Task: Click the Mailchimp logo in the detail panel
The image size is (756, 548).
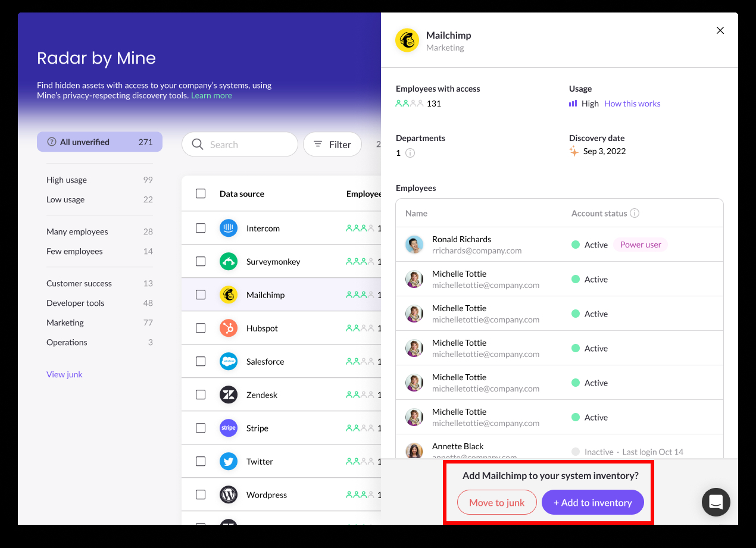Action: [x=407, y=40]
